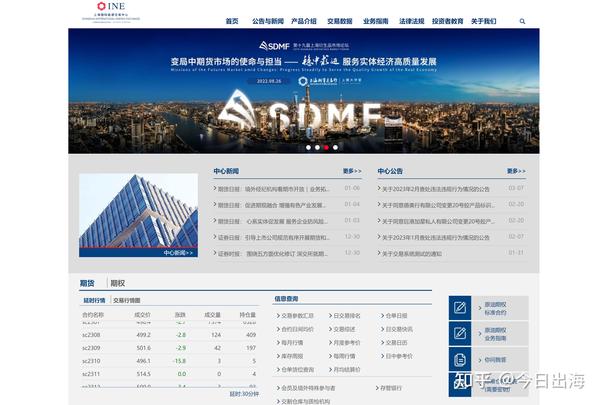Select the first carousel dot on banner

pos(308,147)
